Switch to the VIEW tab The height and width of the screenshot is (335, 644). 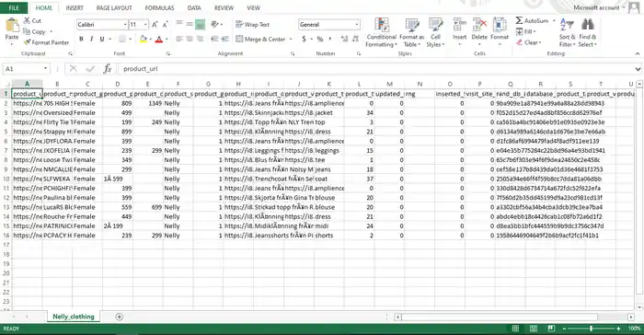[253, 7]
